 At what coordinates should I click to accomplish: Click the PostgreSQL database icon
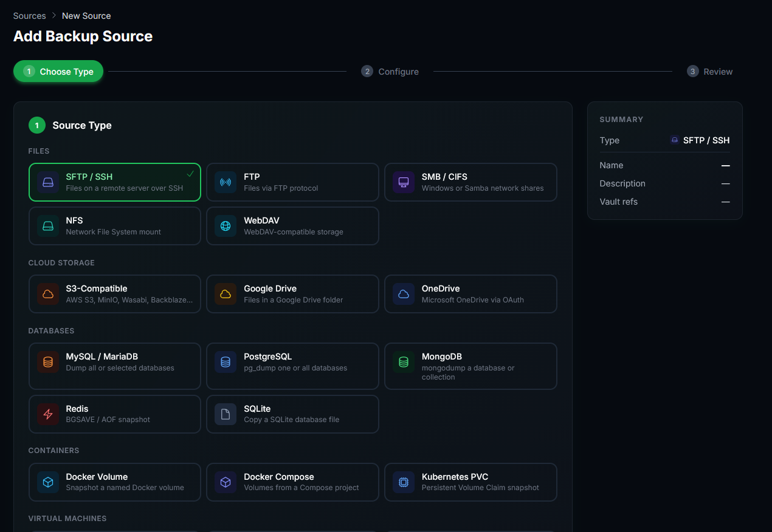[226, 362]
